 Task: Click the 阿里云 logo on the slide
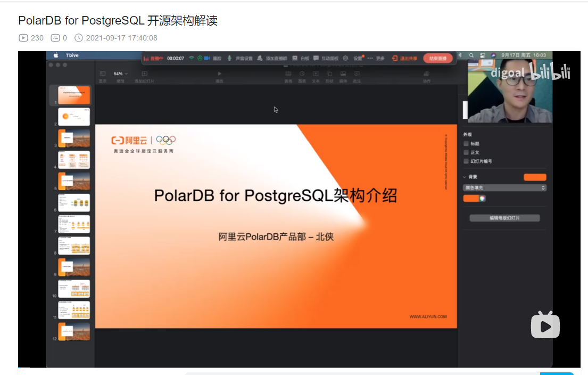[x=129, y=141]
